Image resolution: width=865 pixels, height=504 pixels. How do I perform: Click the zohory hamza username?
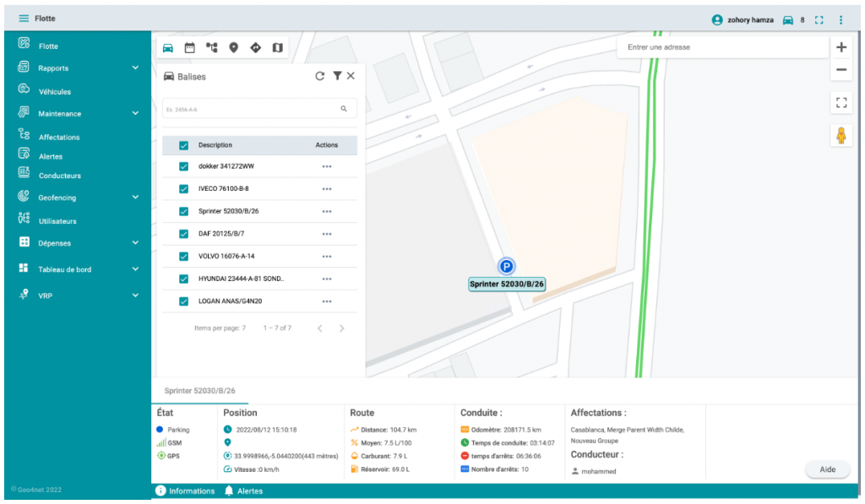pyautogui.click(x=750, y=20)
